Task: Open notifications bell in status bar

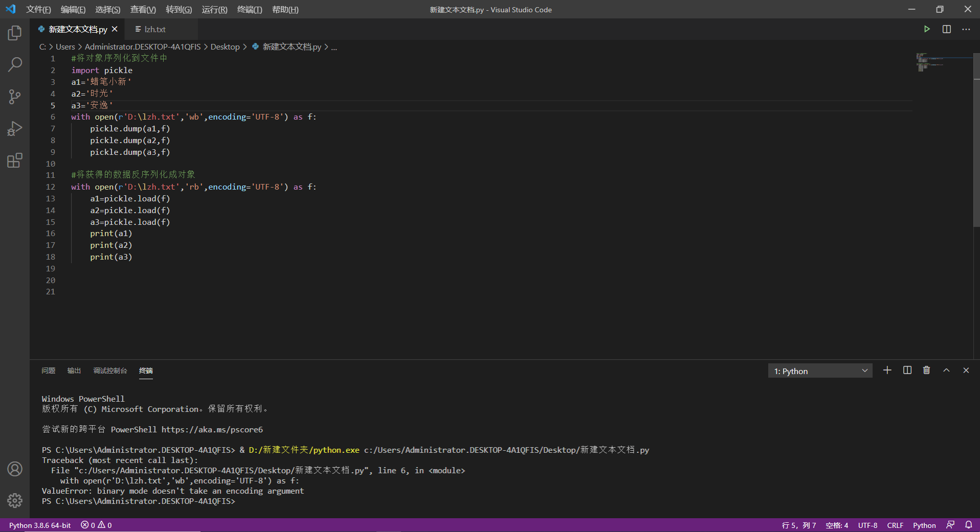Action: (969, 525)
